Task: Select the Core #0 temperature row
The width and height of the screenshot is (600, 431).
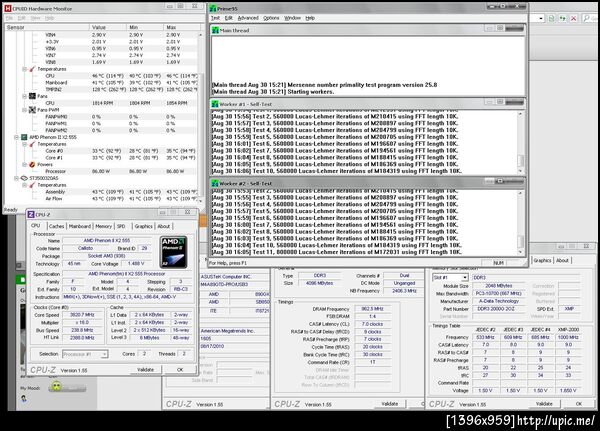Action: (x=101, y=151)
